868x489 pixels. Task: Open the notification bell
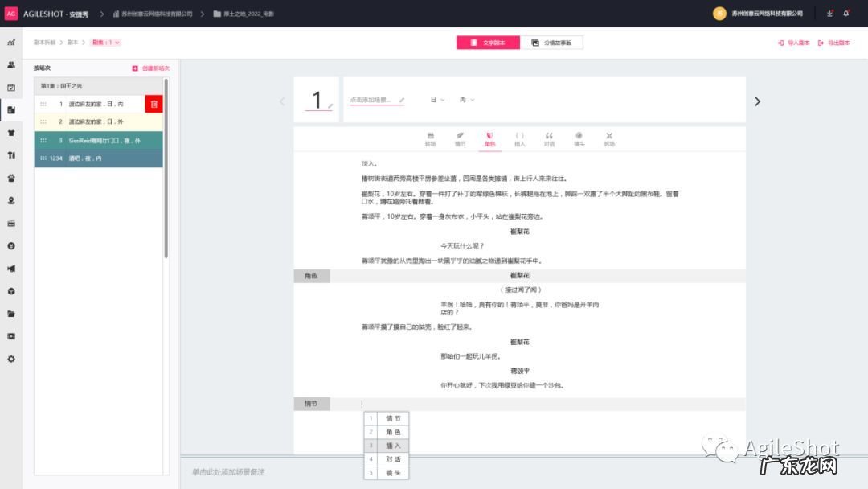click(846, 14)
